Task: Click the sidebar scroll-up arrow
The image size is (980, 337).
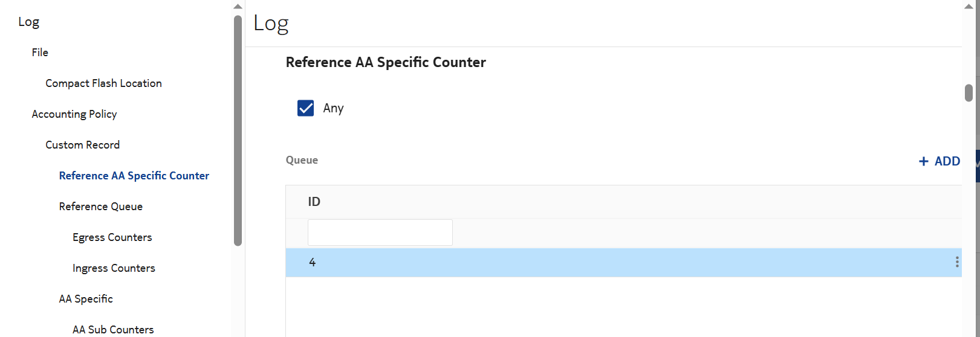Action: [238, 6]
